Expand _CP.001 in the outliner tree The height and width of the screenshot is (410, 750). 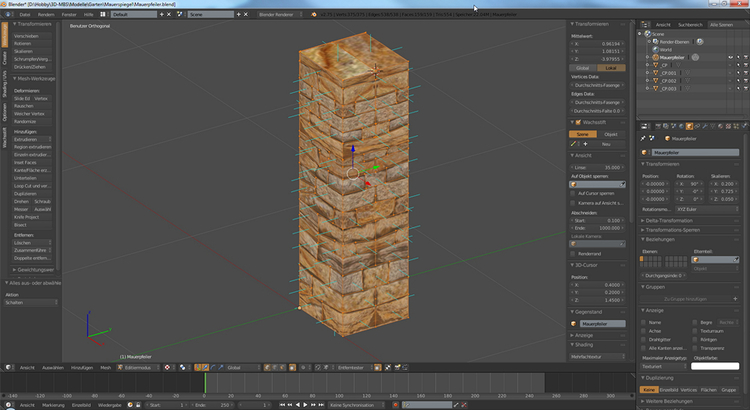pos(648,73)
